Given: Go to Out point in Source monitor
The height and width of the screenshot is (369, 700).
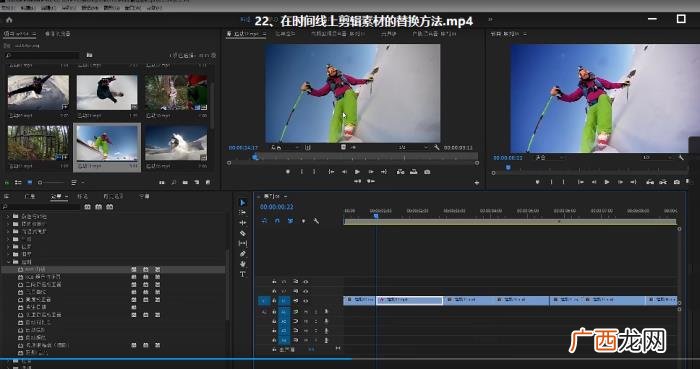Looking at the screenshot, I should pyautogui.click(x=384, y=171).
